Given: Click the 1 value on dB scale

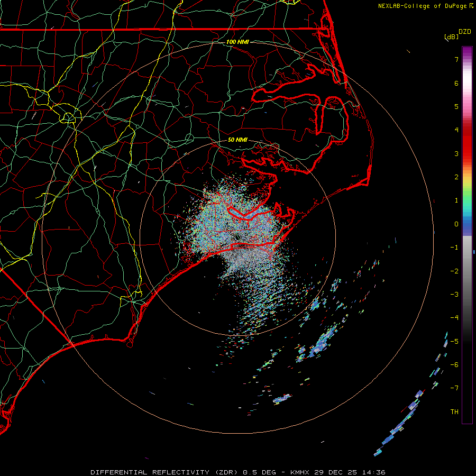Looking at the screenshot, I should tap(456, 200).
